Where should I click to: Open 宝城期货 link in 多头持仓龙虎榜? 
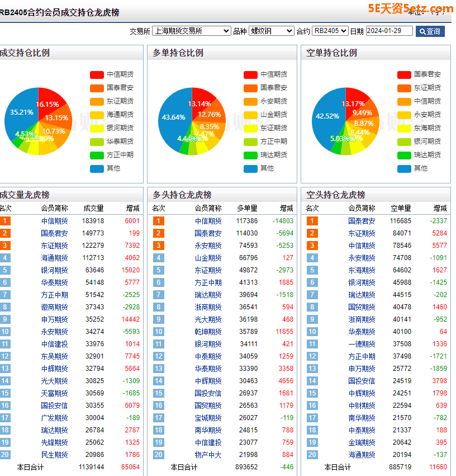pyautogui.click(x=208, y=418)
